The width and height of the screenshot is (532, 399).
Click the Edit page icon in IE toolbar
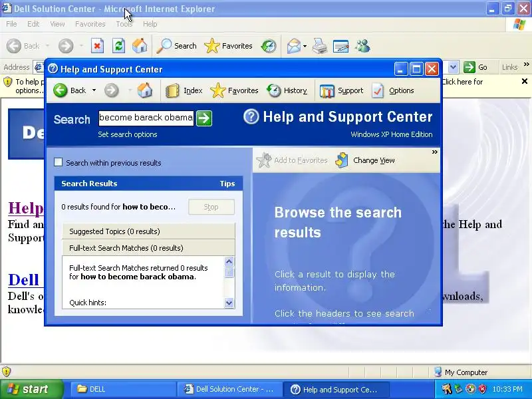pos(341,46)
